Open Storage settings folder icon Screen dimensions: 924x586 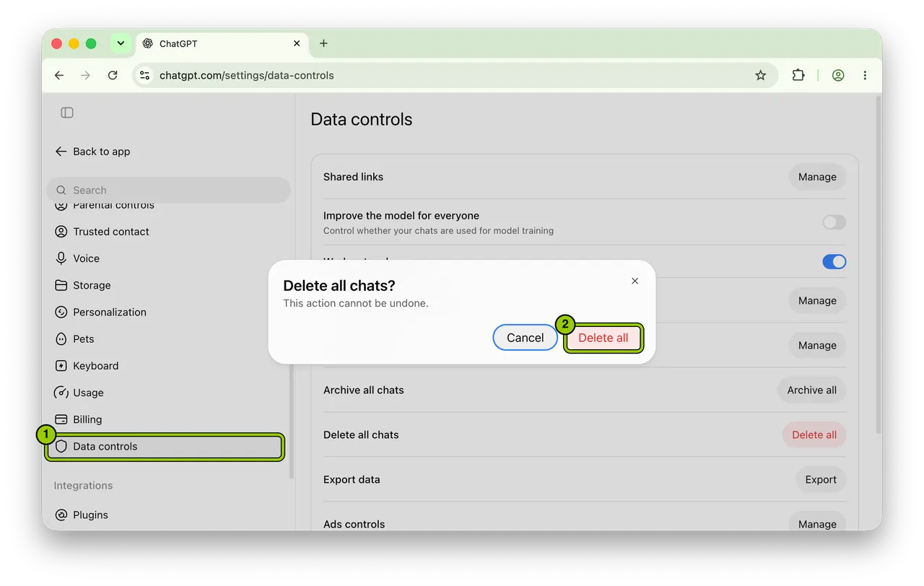[x=61, y=285]
